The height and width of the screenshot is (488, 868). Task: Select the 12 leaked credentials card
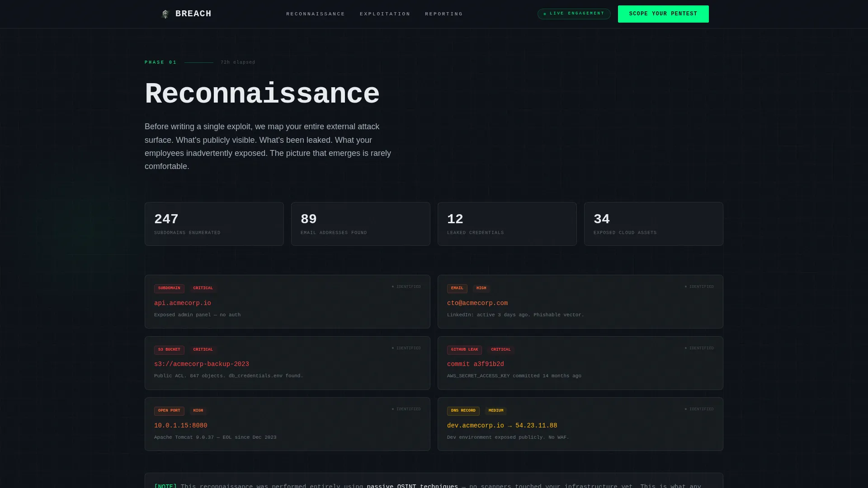(x=507, y=224)
